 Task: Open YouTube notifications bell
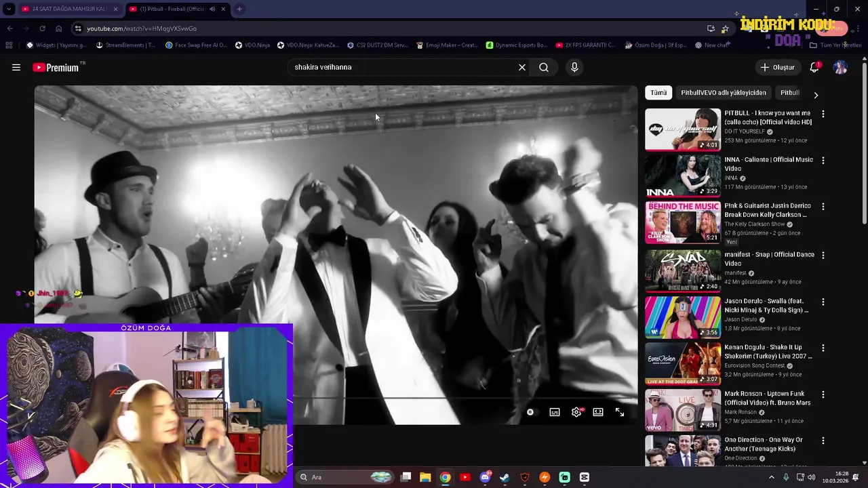tap(814, 67)
